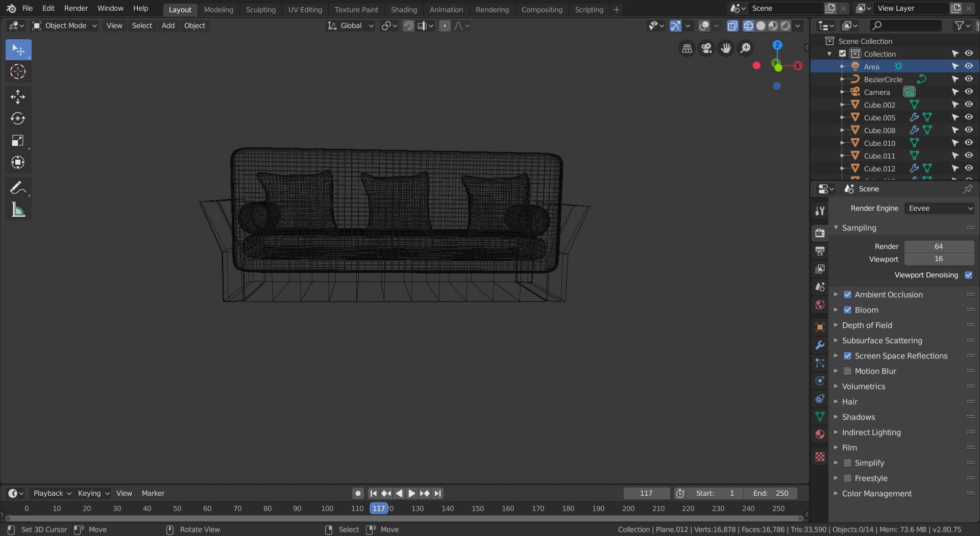Uncheck Bloom
Screen dimensions: 980x536
point(847,310)
